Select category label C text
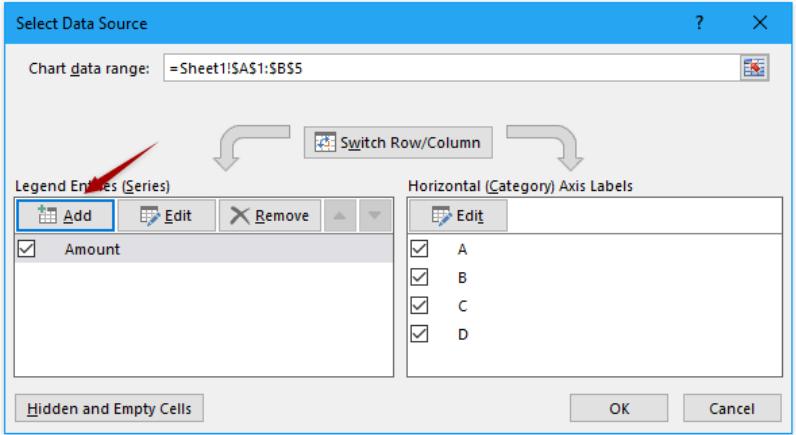The height and width of the screenshot is (435, 796). click(462, 306)
